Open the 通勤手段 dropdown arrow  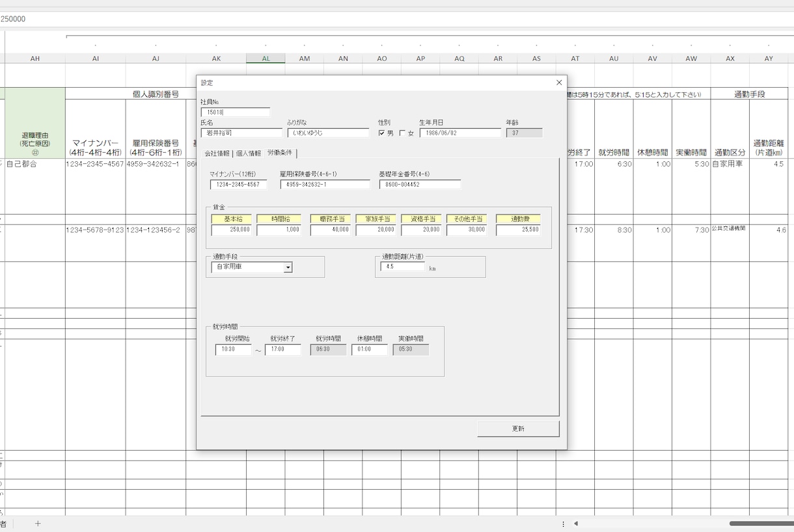(288, 267)
